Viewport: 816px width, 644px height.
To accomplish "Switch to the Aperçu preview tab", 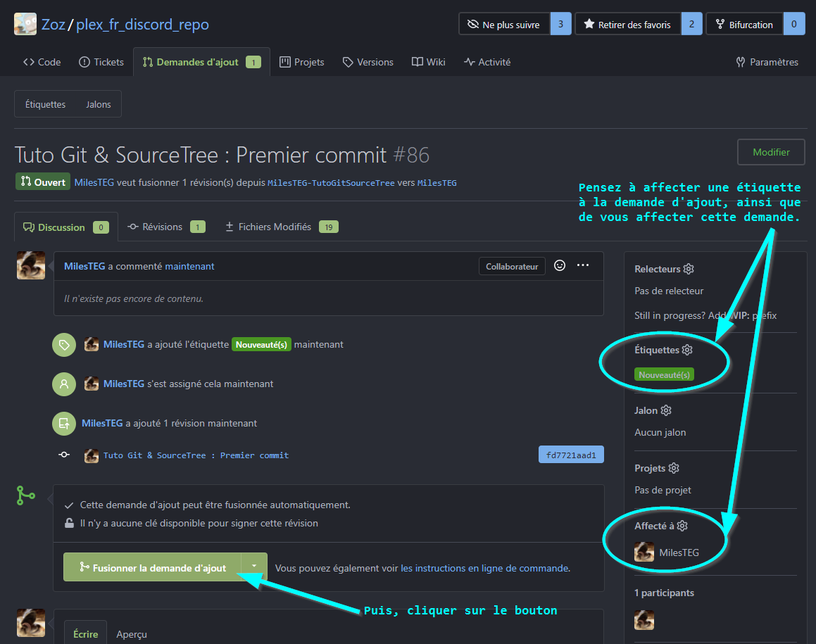I will pyautogui.click(x=132, y=634).
